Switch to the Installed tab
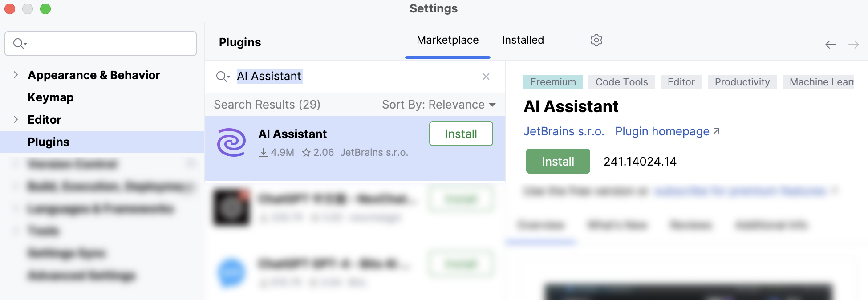The width and height of the screenshot is (868, 300). click(523, 40)
